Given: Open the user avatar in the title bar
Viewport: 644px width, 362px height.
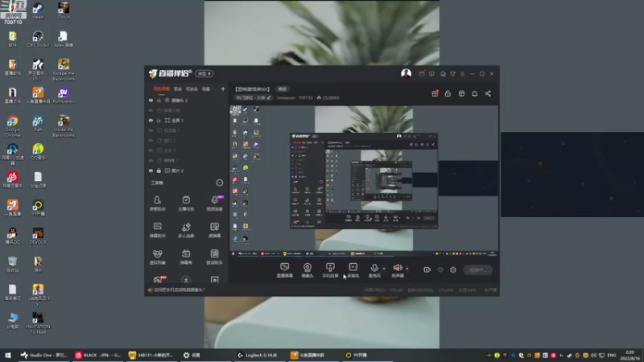Looking at the screenshot, I should click(407, 73).
